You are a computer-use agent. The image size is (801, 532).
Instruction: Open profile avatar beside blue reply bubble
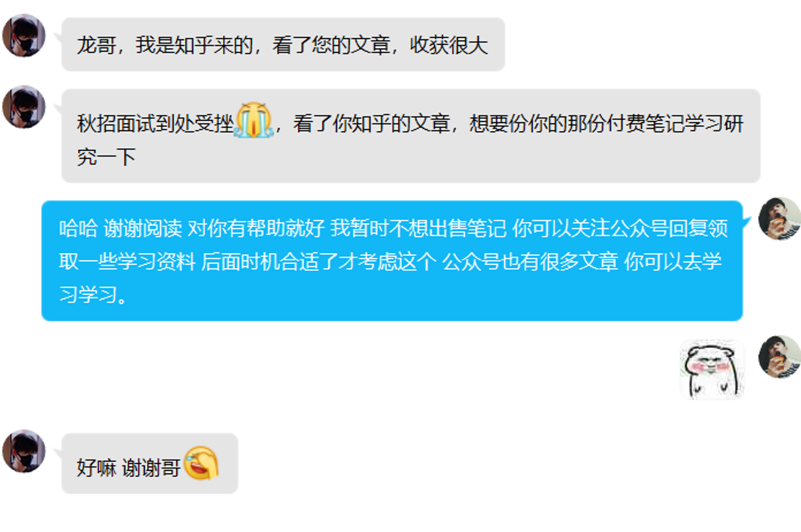[779, 219]
